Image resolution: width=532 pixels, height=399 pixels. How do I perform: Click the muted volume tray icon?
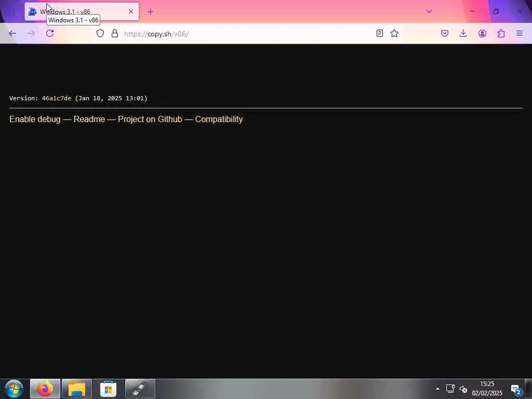tap(463, 389)
